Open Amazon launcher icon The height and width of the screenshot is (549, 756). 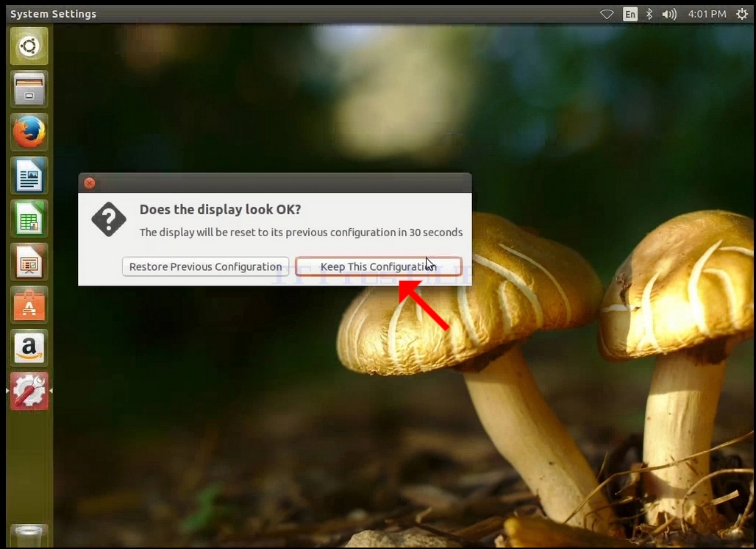pyautogui.click(x=29, y=348)
